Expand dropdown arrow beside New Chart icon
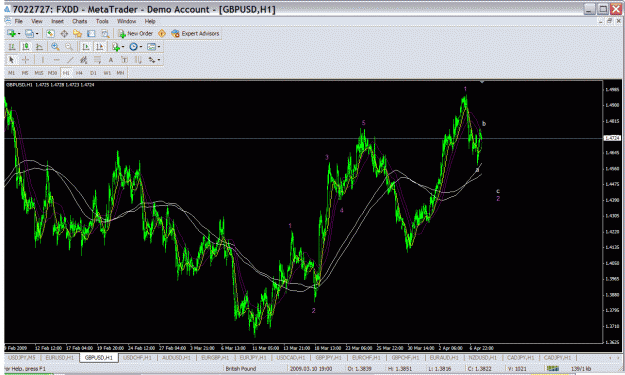 [19, 34]
